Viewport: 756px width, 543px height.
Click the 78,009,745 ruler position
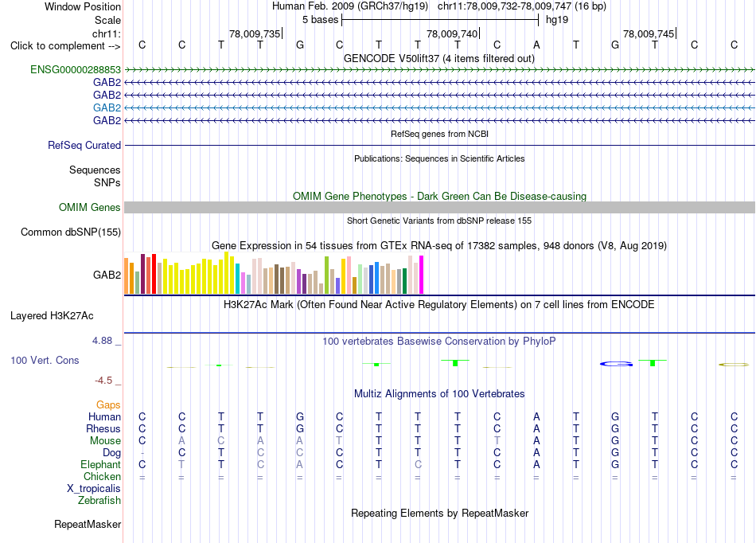coord(649,33)
